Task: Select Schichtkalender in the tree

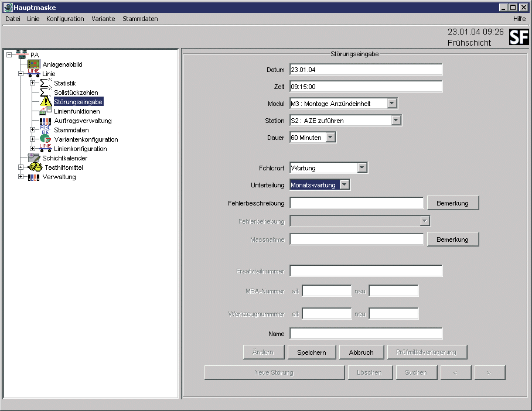Action: coord(64,158)
